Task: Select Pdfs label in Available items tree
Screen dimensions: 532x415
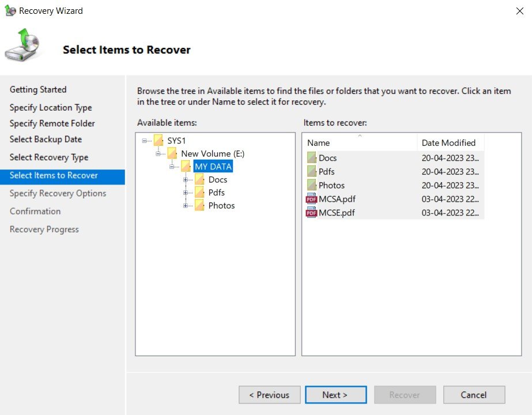Action: point(217,193)
